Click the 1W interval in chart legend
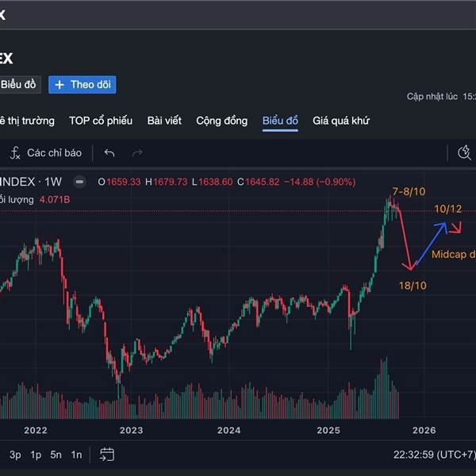The width and height of the screenshot is (476, 476). 54,182
